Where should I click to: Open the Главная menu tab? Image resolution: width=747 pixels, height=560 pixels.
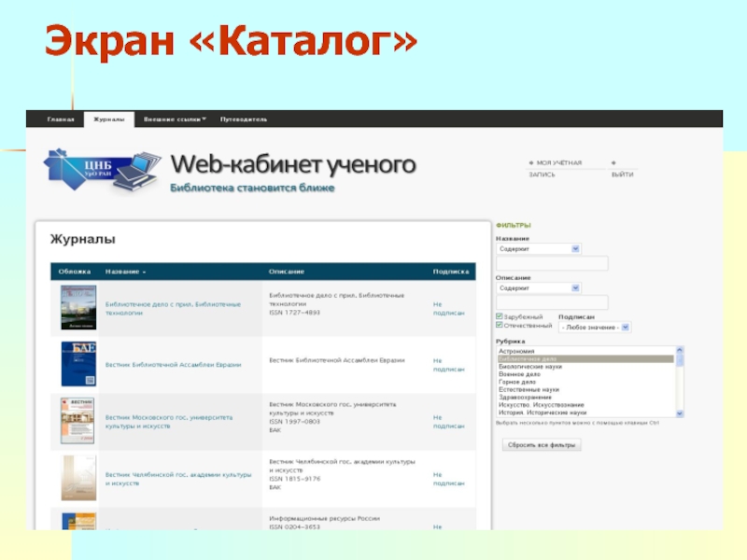point(61,119)
